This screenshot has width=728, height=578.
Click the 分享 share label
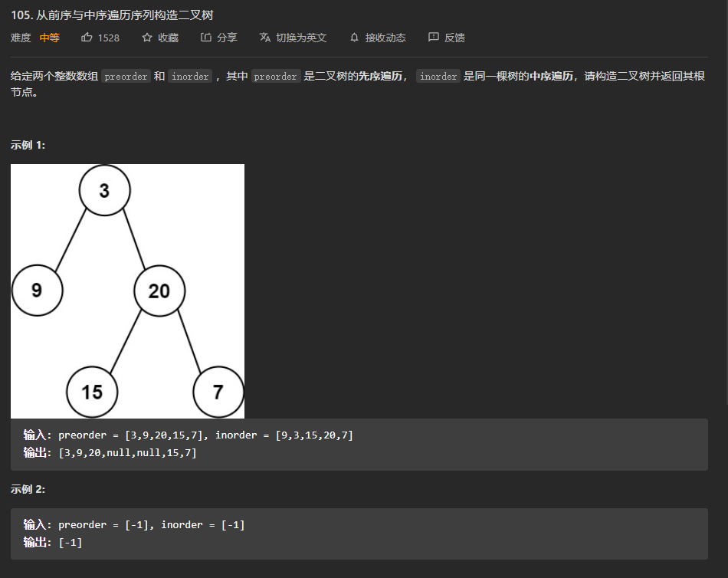tap(227, 38)
